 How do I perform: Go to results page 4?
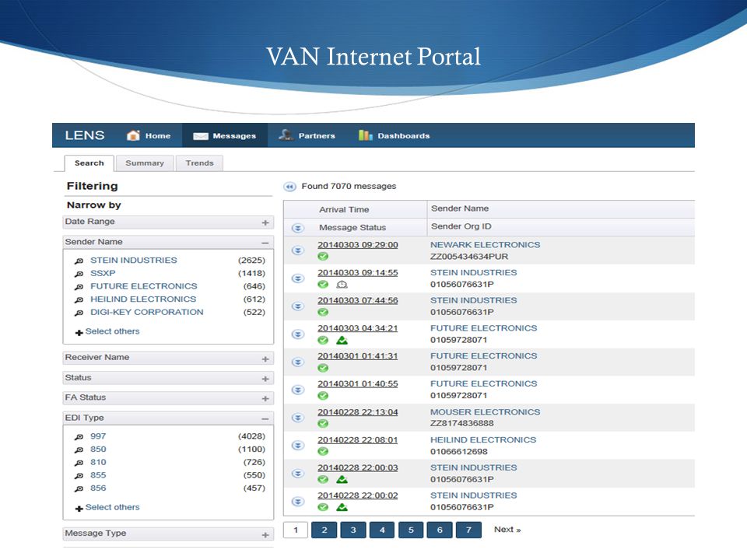pos(381,530)
